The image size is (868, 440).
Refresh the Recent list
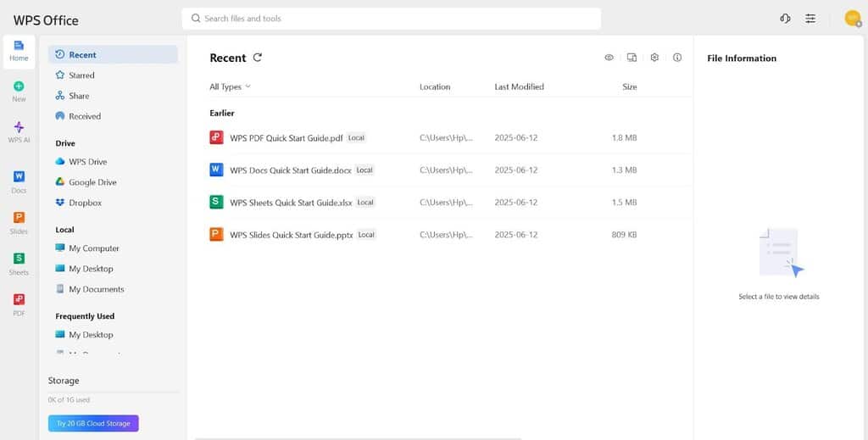tap(258, 57)
